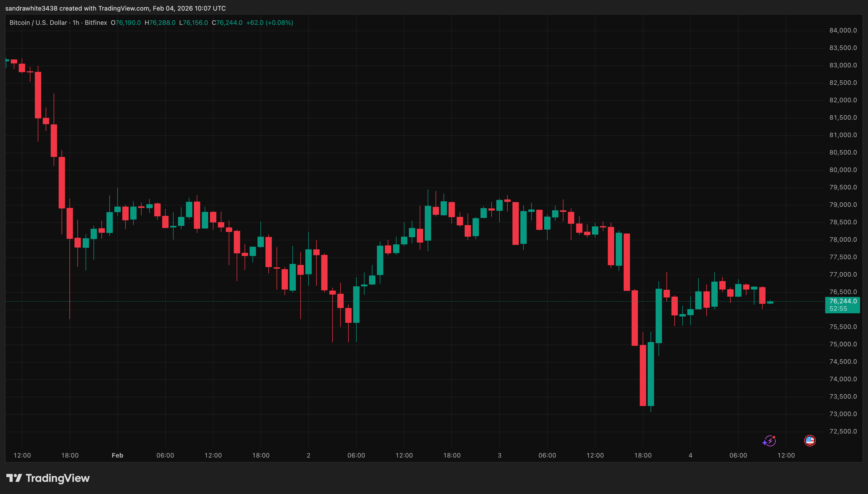Click the open price O76,190.0 value
Screen dimensions: 868x494
point(126,23)
